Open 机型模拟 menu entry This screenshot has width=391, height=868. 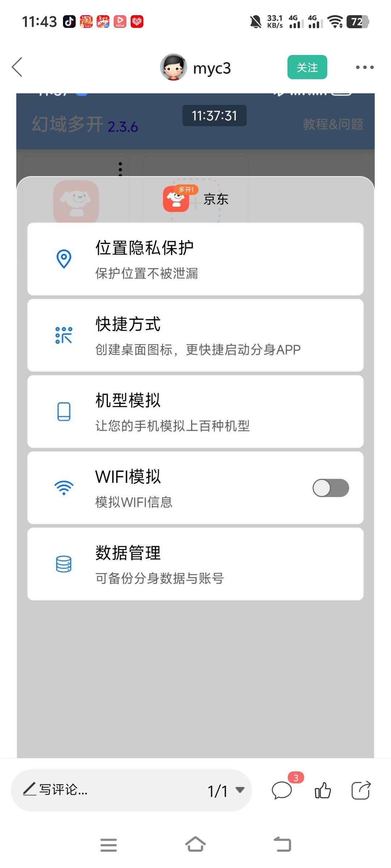coord(195,412)
